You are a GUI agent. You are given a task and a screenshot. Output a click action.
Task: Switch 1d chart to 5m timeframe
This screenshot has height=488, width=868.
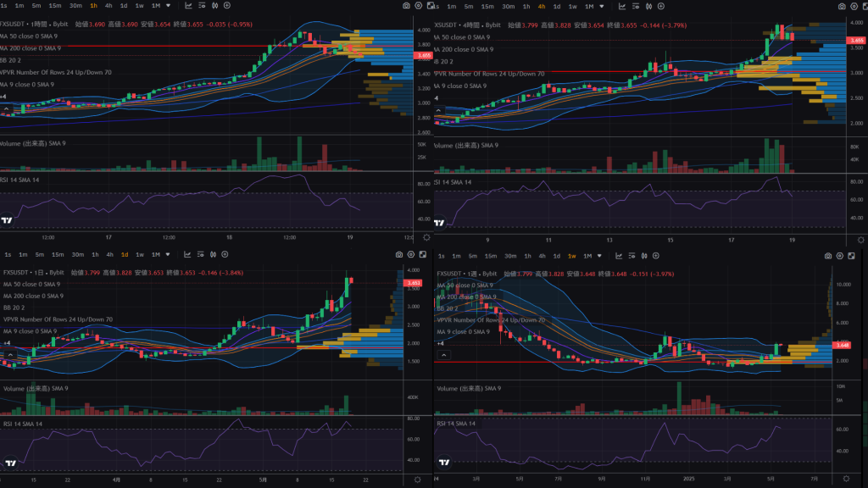(39, 254)
